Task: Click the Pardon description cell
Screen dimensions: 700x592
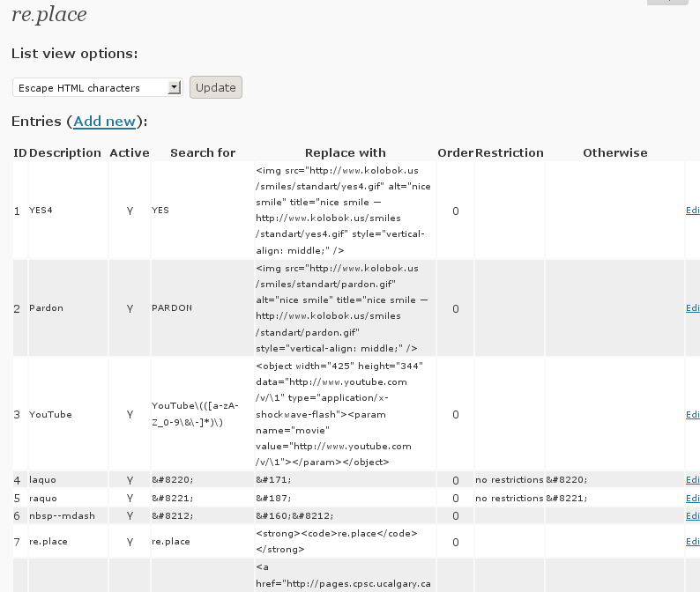Action: pyautogui.click(x=46, y=308)
